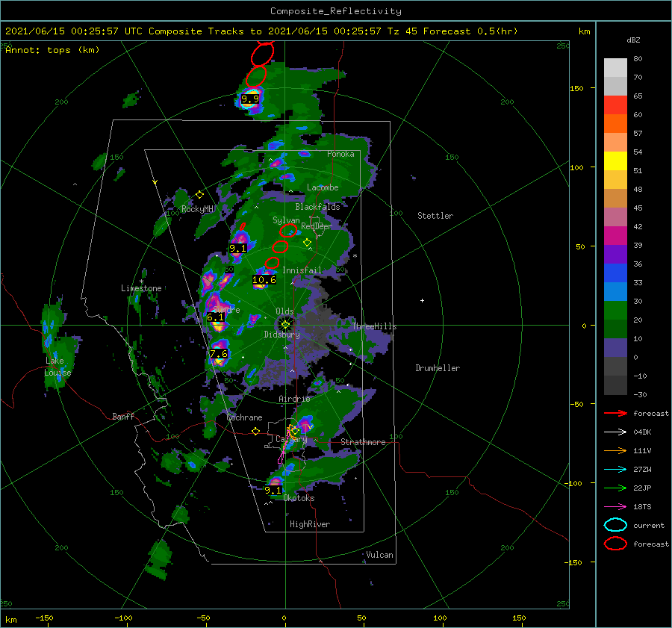
Task: Click the Banff map label
Action: pos(123,416)
